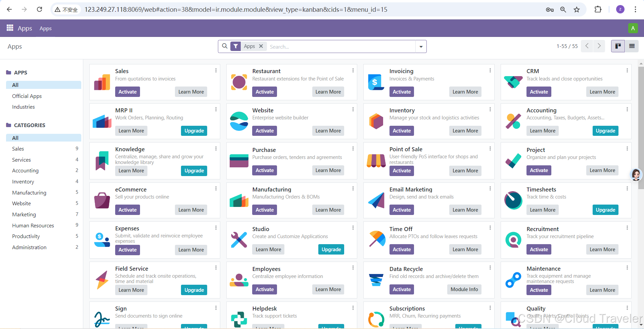644x329 pixels.
Task: Click the Time Off app icon
Action: 377,239
